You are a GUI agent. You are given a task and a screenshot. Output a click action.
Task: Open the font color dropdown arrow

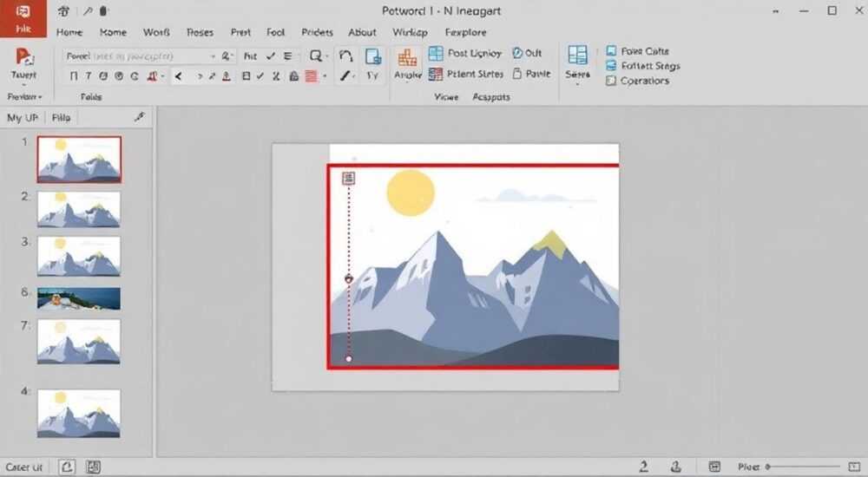[x=163, y=77]
